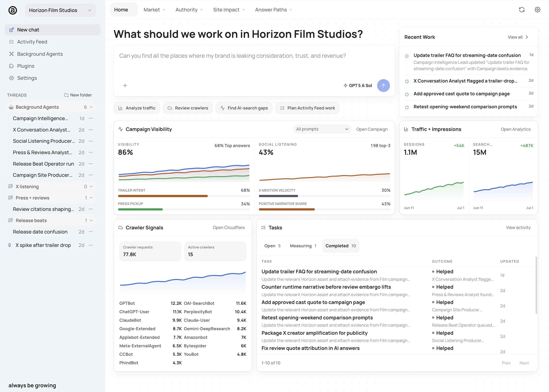Collapse the Background Agents folder

(91, 107)
